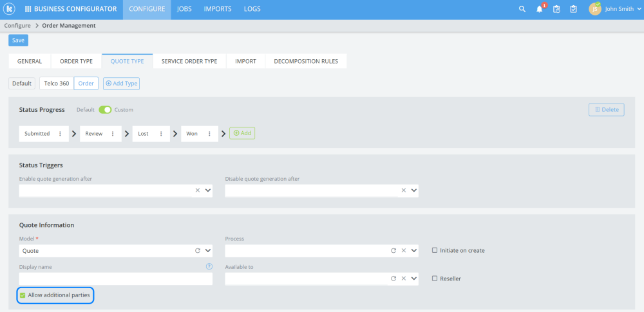Open the CONFIGURE top menu

pyautogui.click(x=147, y=9)
